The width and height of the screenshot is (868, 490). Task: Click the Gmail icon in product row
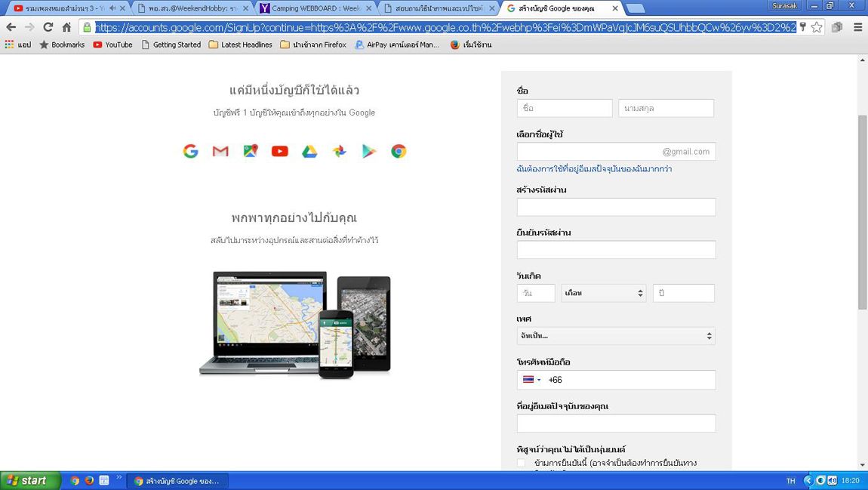[220, 151]
